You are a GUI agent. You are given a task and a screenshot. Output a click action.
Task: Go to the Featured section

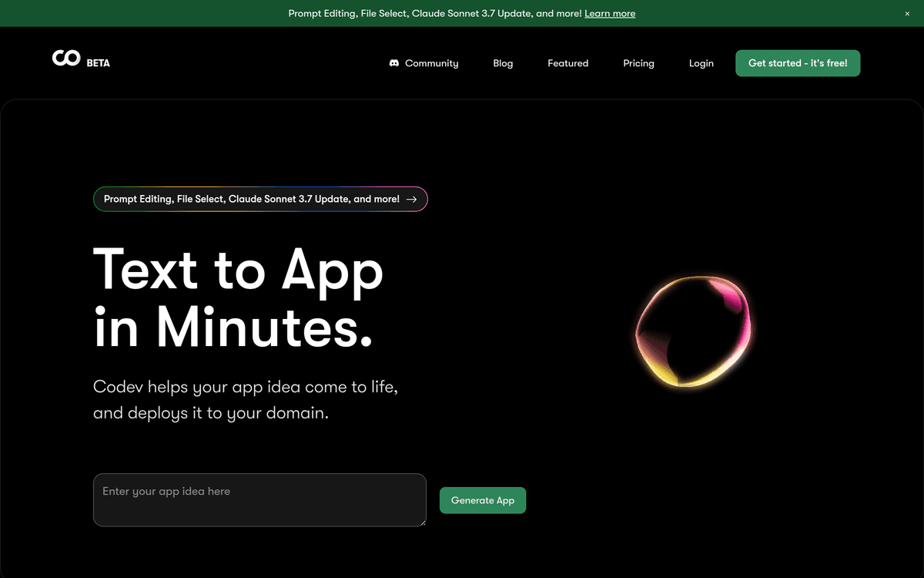pos(567,63)
